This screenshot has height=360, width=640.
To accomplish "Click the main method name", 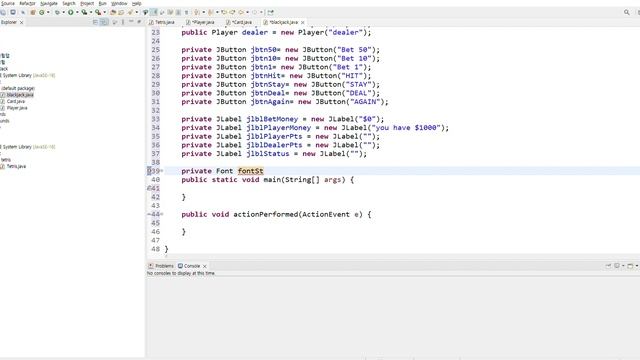I will pos(272,180).
